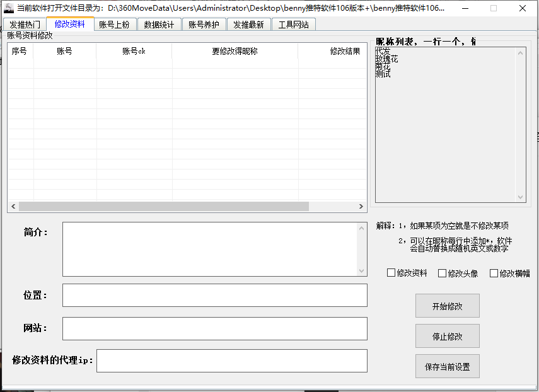This screenshot has height=392, width=539.
Task: Select the 数据统计 tab
Action: click(159, 25)
